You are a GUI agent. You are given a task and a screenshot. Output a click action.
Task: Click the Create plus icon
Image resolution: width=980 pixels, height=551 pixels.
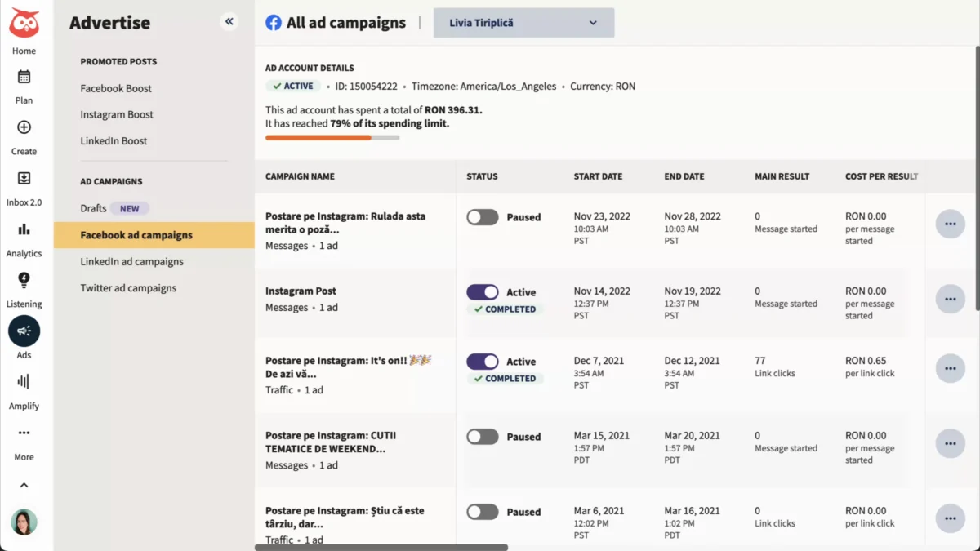24,127
